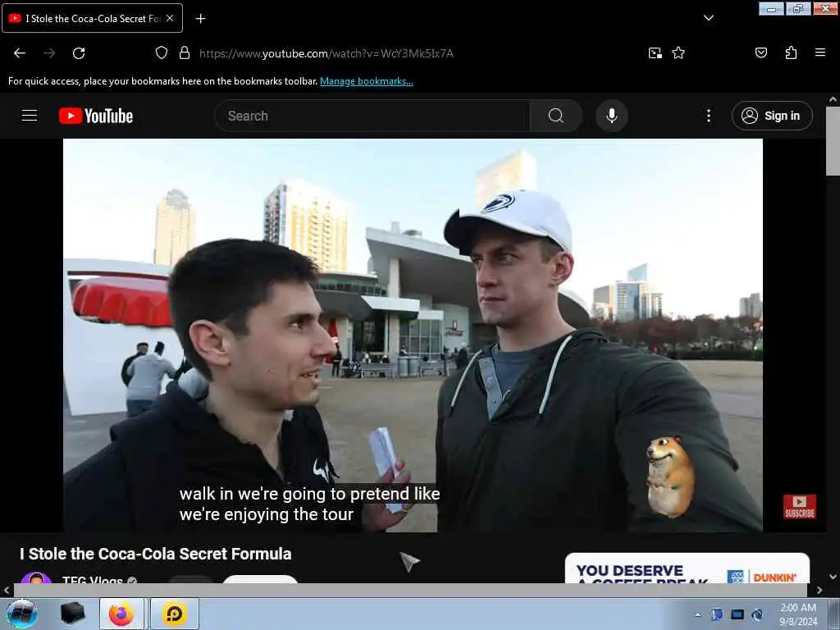This screenshot has width=840, height=630.
Task: Open the Manage bookmarks link
Action: click(367, 81)
